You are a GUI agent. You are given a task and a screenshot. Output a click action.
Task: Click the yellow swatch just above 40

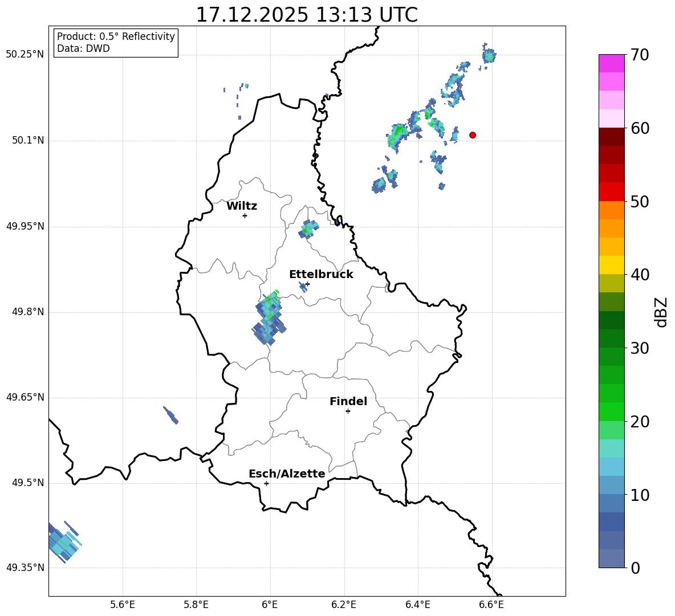(612, 265)
